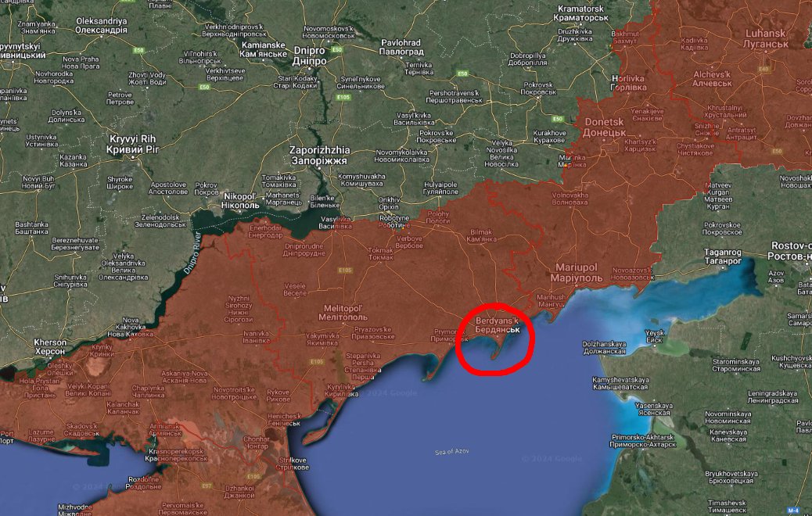Select the Kamyshevatskaya town label
Viewport: 812px width, 516px height.
[x=620, y=384]
